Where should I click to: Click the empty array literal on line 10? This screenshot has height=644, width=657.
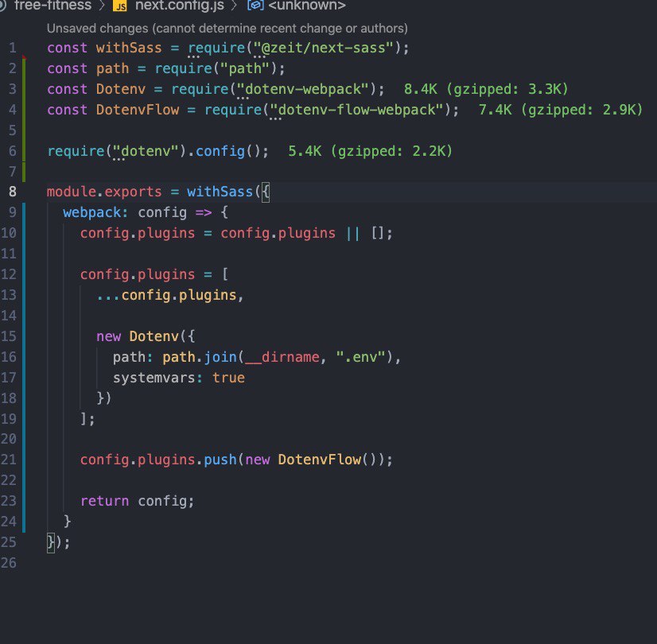click(377, 233)
